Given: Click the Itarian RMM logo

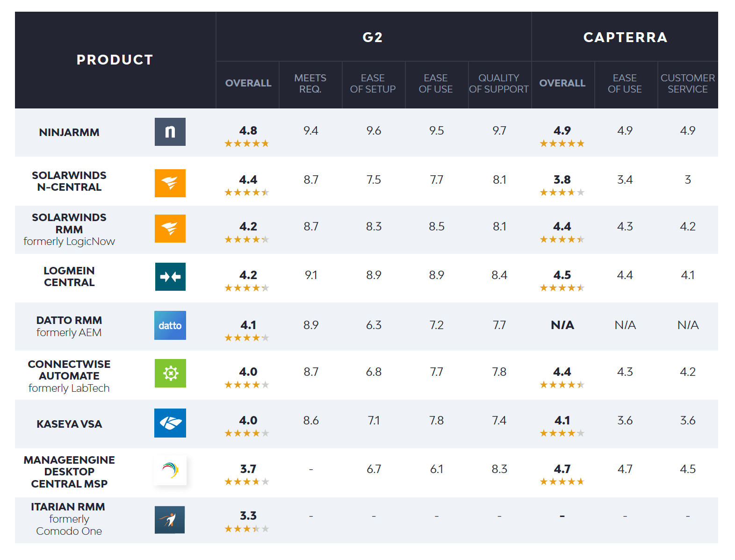Looking at the screenshot, I should click(x=170, y=520).
